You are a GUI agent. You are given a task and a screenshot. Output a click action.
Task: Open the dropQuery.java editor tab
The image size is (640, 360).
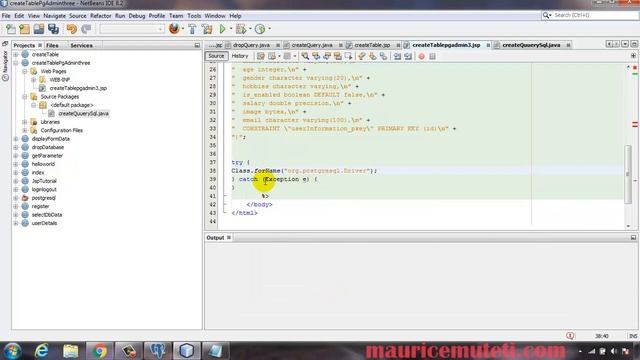click(x=251, y=45)
